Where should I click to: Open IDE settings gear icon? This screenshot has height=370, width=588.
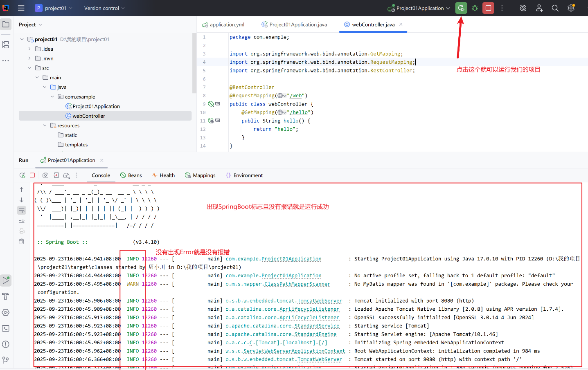(571, 8)
